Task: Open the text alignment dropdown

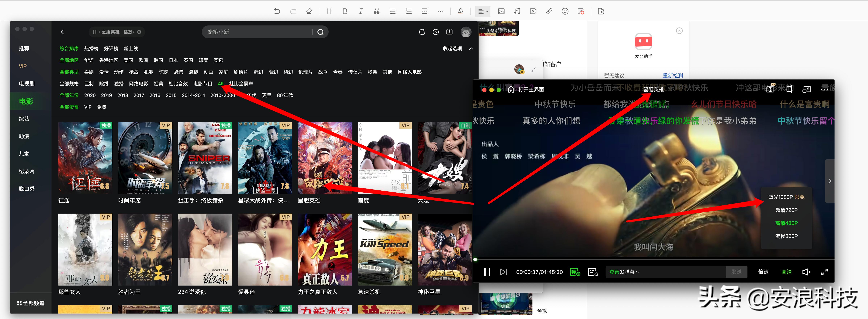Action: [483, 11]
